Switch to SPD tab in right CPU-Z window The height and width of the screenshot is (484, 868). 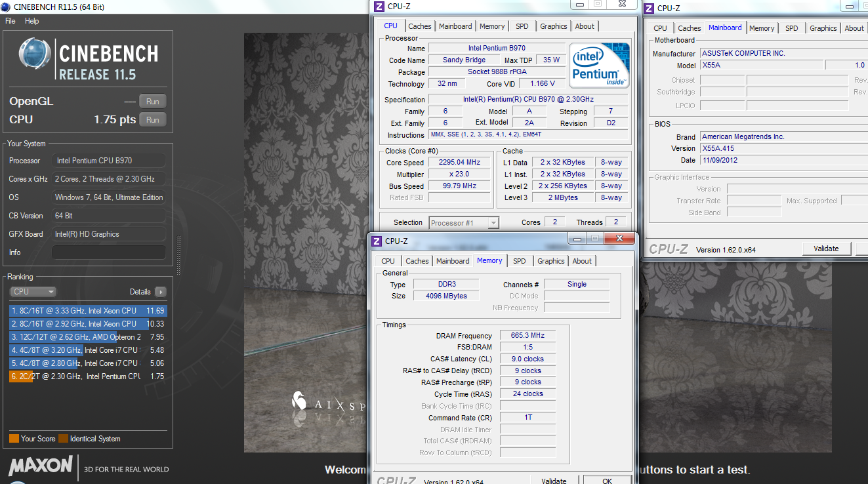coord(792,28)
